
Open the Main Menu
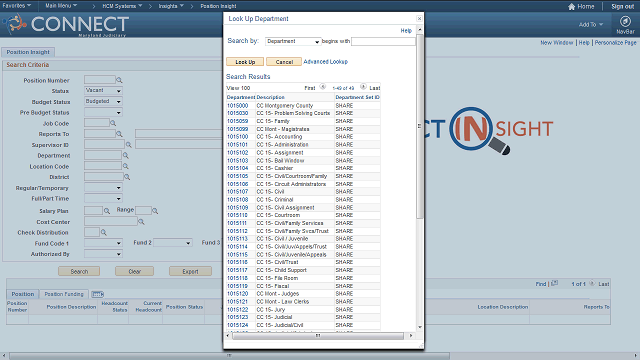coord(61,6)
